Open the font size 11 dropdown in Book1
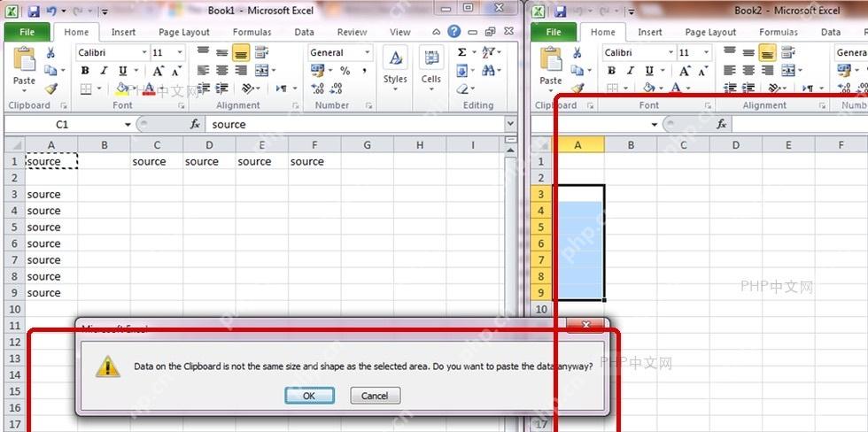Viewport: 868px width, 432px height. click(180, 52)
